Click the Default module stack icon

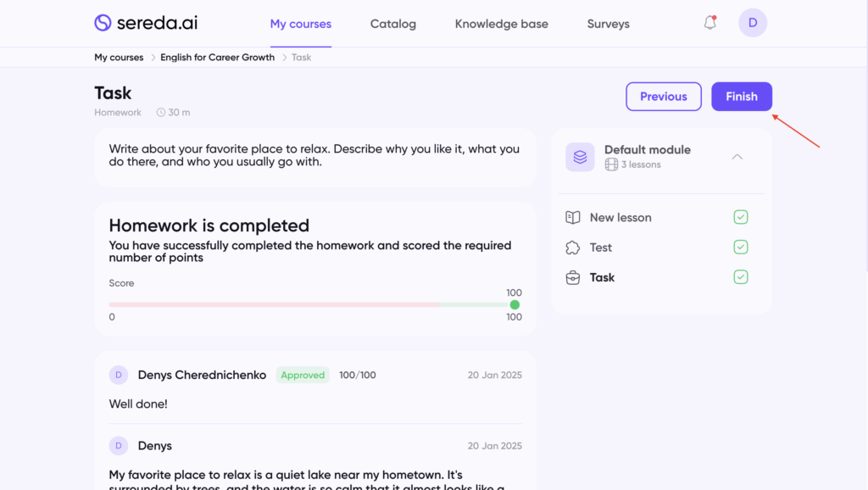[x=580, y=157]
